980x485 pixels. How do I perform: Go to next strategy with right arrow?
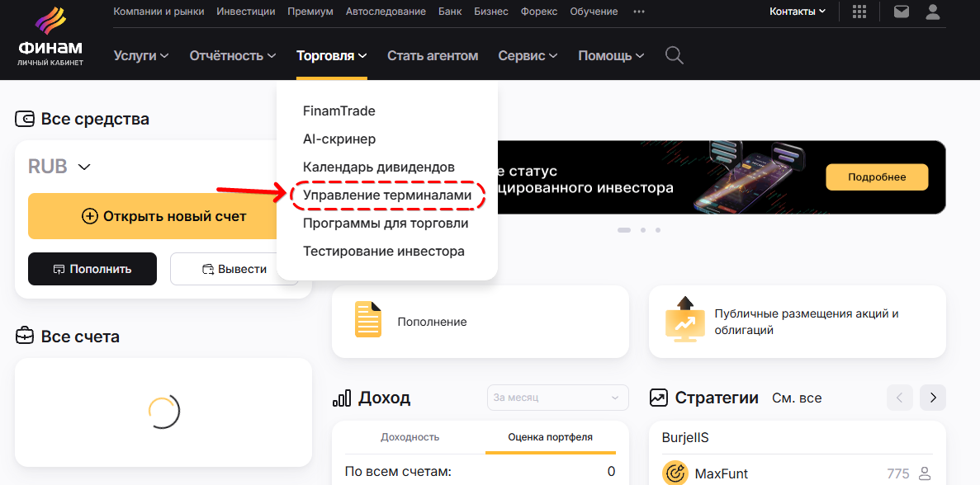(933, 398)
